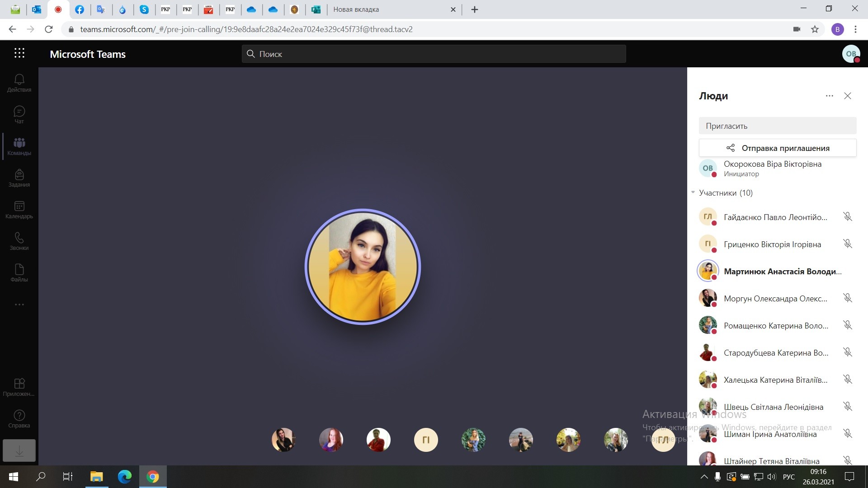Click the app launcher grid icon
Screen dimensions: 868x488
(19, 53)
